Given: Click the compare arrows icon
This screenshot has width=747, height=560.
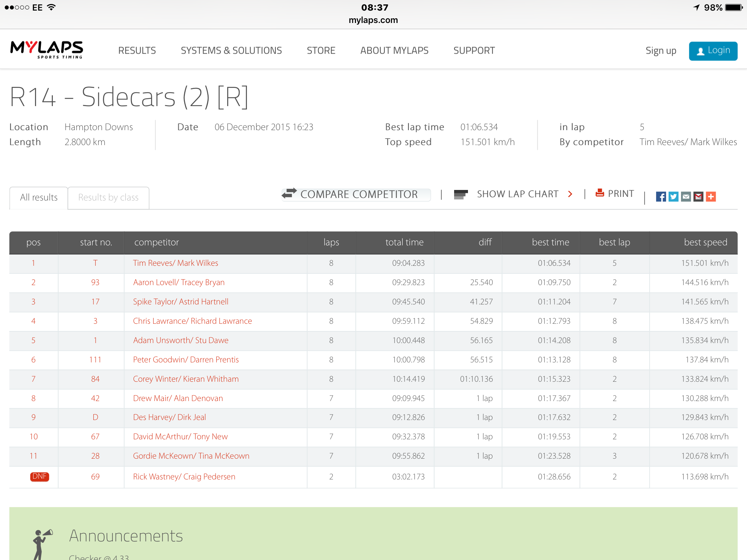Looking at the screenshot, I should pos(289,193).
